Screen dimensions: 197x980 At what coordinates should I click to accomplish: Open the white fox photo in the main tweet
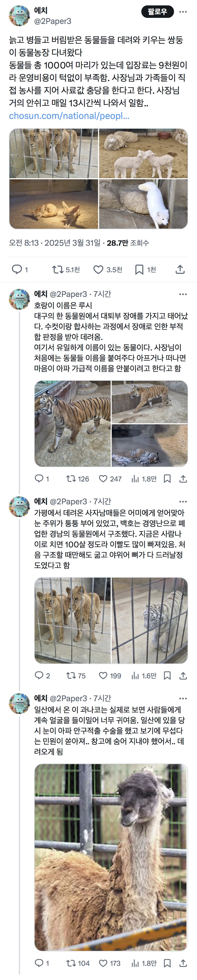coord(143,204)
